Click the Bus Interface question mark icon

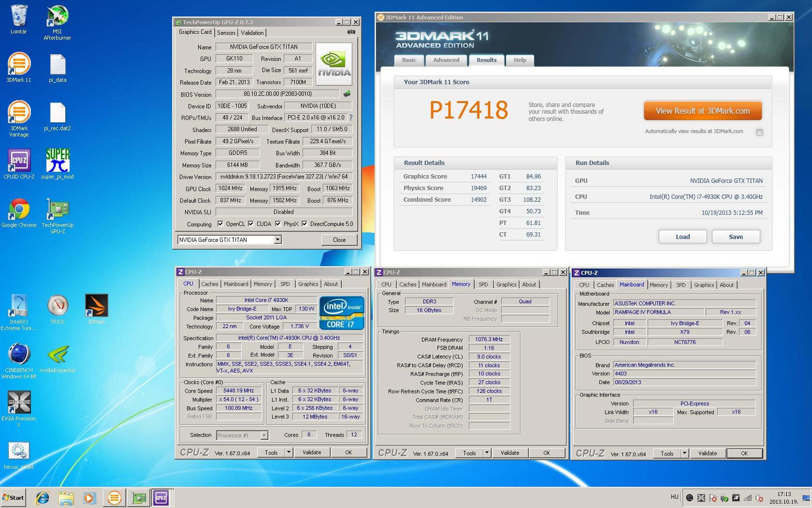pos(350,118)
